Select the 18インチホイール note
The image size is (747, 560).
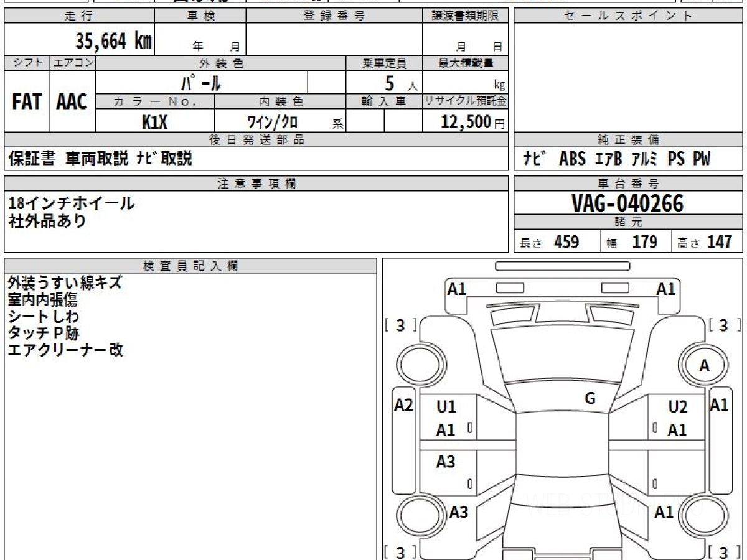[71, 203]
